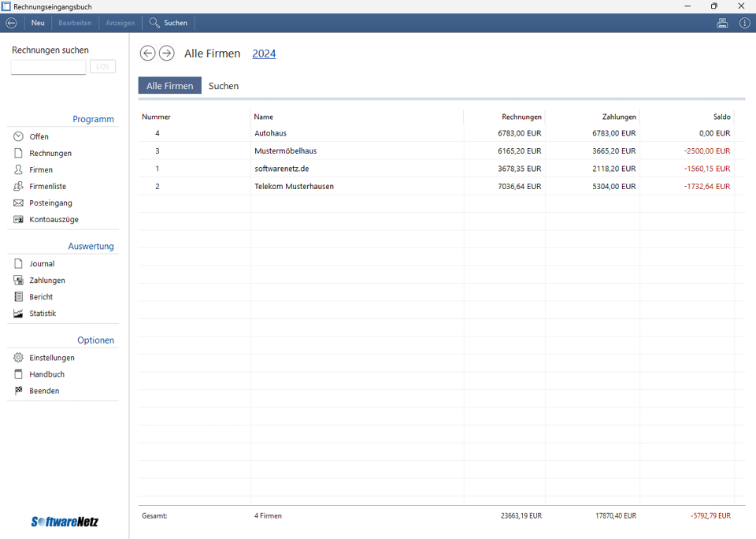Open Firmenliste in the sidebar
This screenshot has width=756, height=539.
(x=47, y=187)
